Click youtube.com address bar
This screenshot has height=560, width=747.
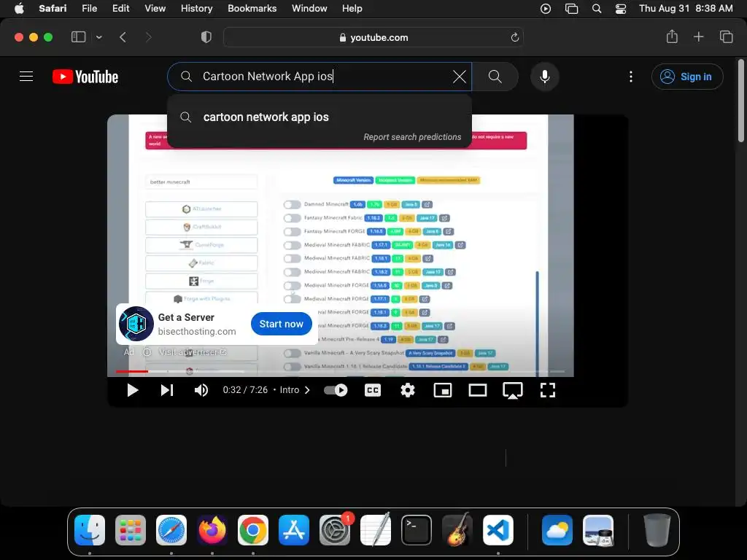tap(373, 38)
